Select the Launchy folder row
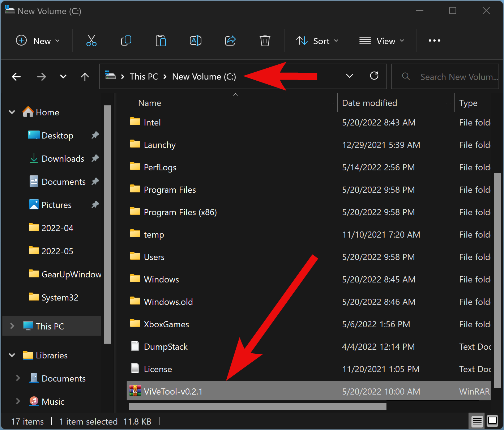Image resolution: width=504 pixels, height=430 pixels. point(309,145)
